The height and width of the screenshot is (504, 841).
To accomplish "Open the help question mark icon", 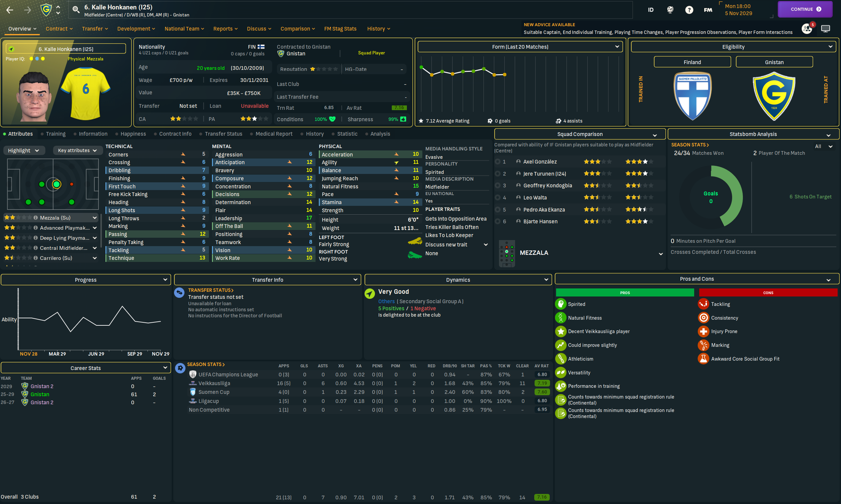I will coord(689,10).
